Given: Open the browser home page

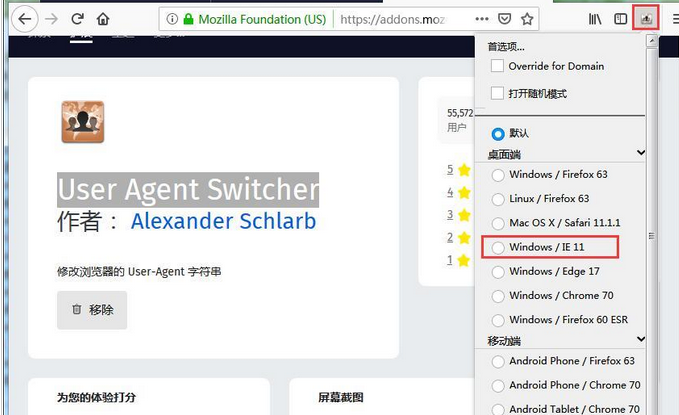Looking at the screenshot, I should click(103, 19).
